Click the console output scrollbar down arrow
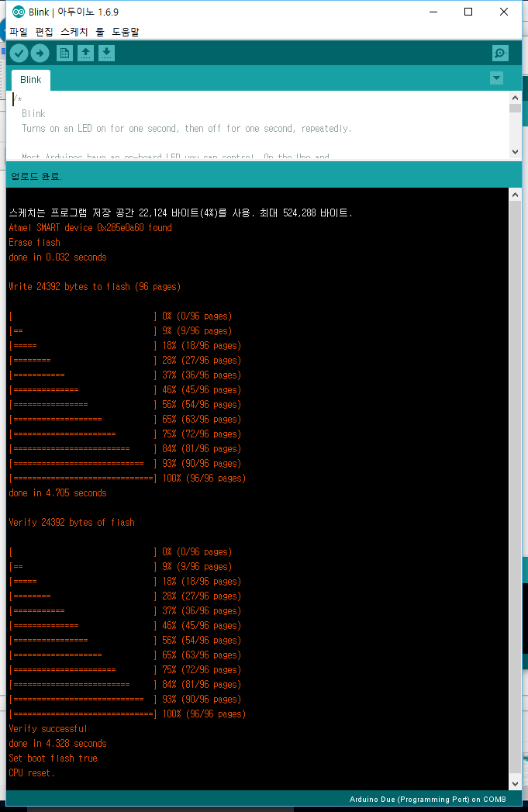528x812 pixels. (516, 783)
